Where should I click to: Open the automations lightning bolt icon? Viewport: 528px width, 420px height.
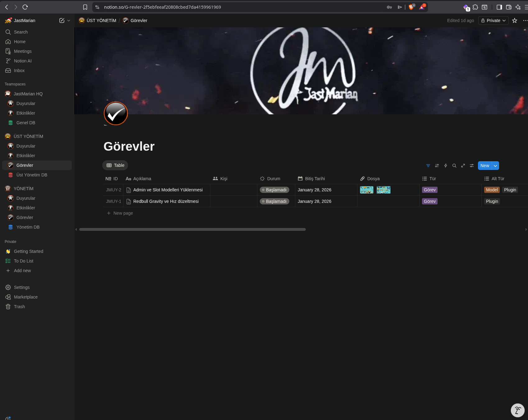446,166
